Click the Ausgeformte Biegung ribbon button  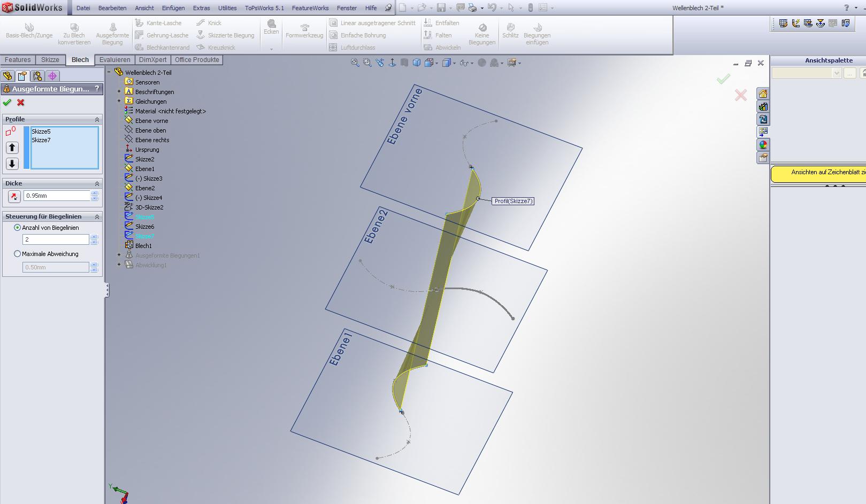tap(112, 34)
